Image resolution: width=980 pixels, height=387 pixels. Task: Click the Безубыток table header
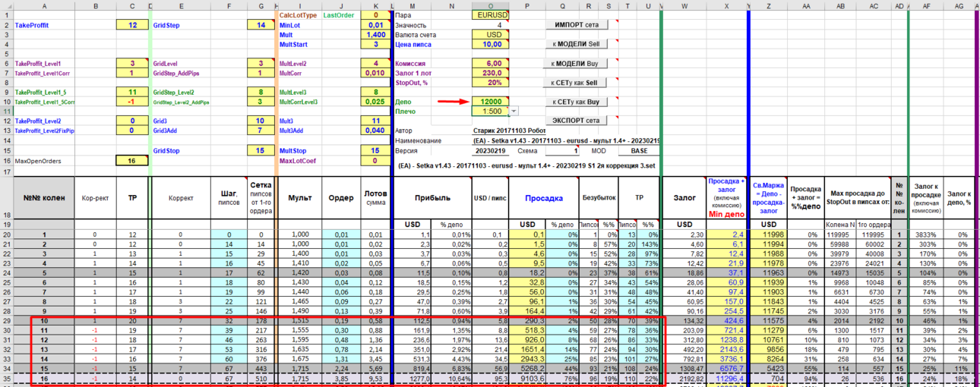pyautogui.click(x=600, y=197)
